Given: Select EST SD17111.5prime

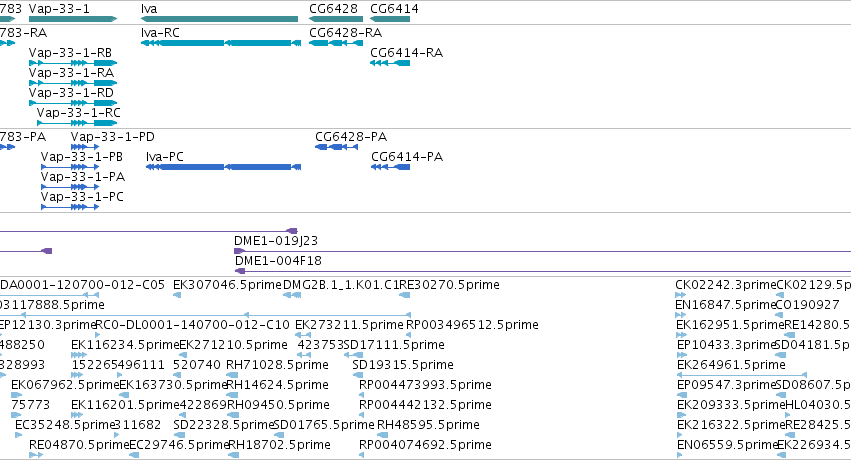Looking at the screenshot, I should [x=394, y=345].
